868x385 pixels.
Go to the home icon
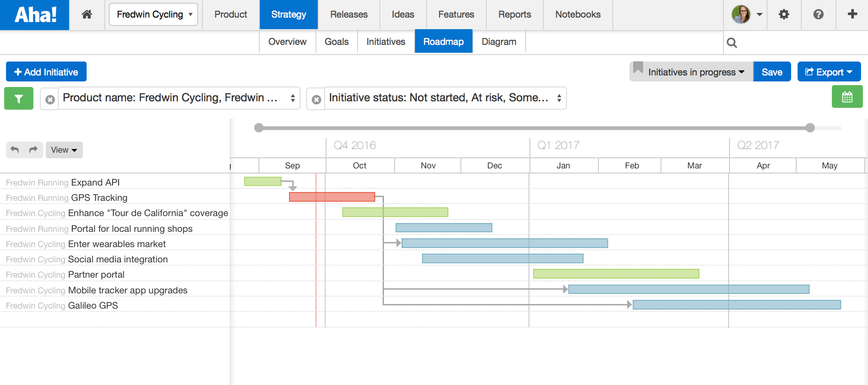(87, 14)
